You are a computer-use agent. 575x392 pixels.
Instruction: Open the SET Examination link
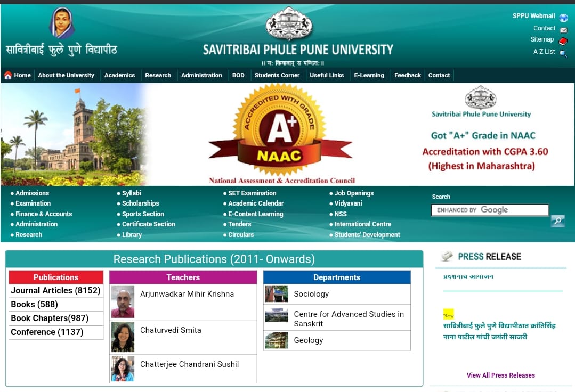point(252,193)
